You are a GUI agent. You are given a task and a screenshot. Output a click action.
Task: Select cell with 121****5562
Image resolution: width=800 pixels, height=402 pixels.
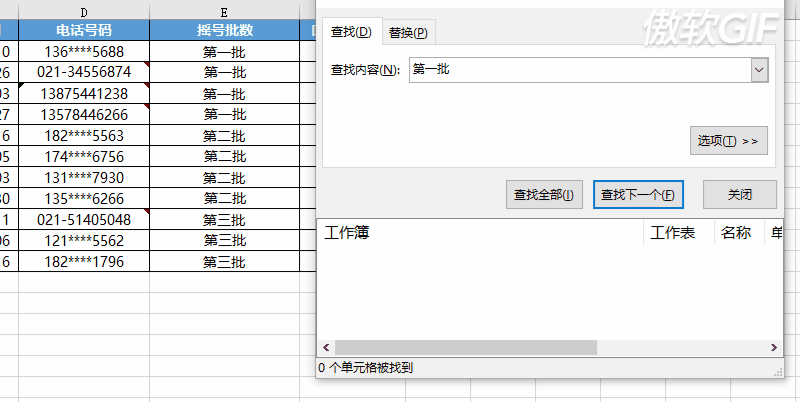(84, 240)
